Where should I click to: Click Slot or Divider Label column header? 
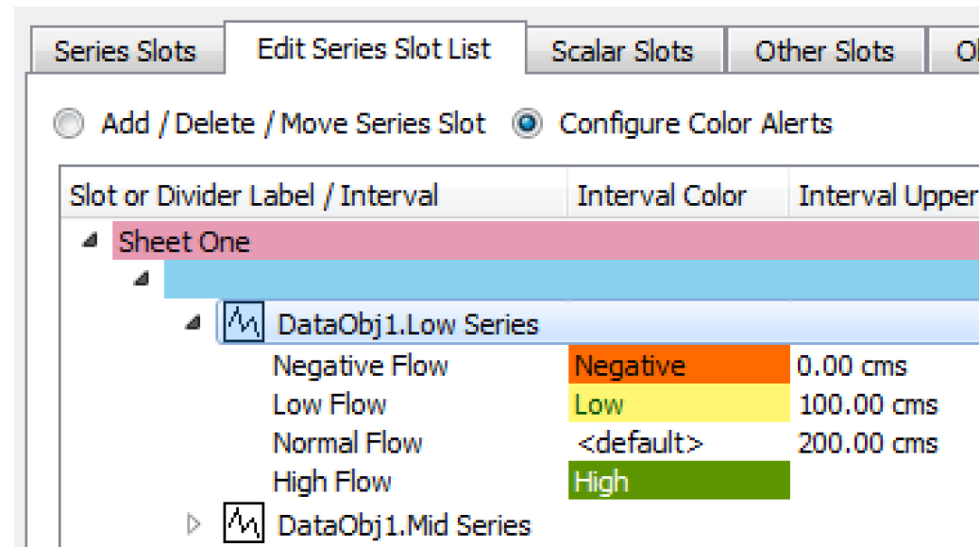pos(253,196)
